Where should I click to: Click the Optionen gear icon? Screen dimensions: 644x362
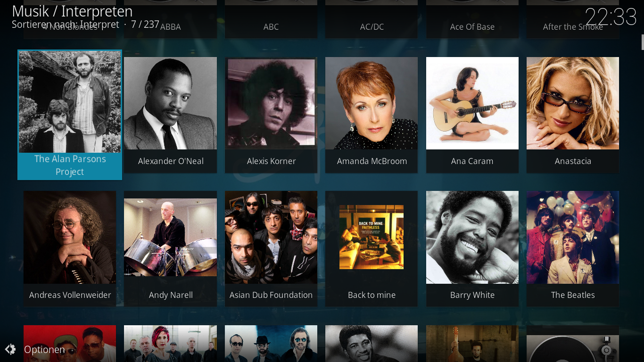(10, 349)
